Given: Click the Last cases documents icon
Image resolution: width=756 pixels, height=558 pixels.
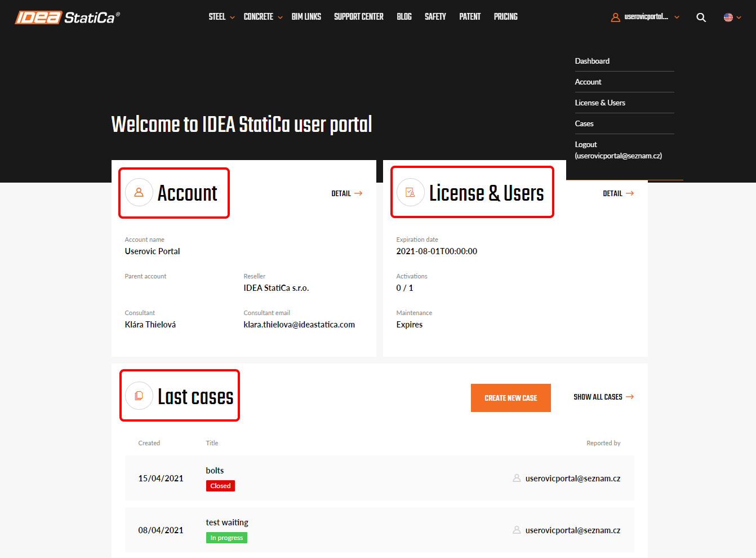Looking at the screenshot, I should [139, 396].
